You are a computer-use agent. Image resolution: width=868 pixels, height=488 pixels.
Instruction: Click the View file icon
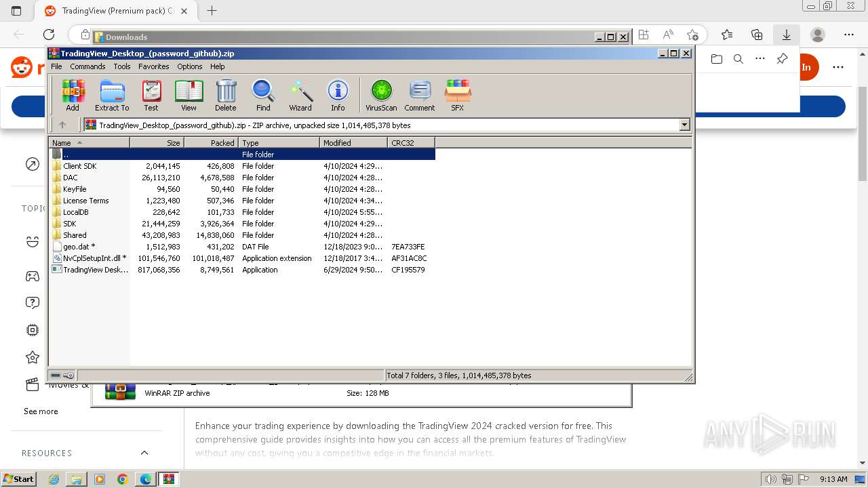[x=189, y=96]
